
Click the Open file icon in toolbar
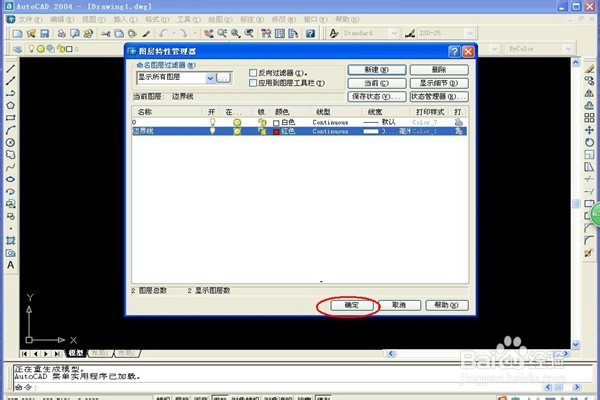[x=31, y=34]
